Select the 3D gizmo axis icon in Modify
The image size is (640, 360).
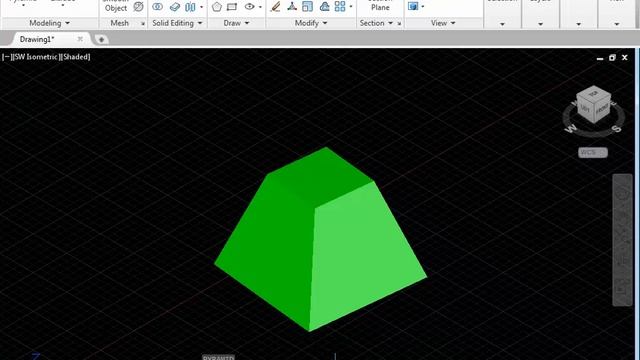[292, 7]
